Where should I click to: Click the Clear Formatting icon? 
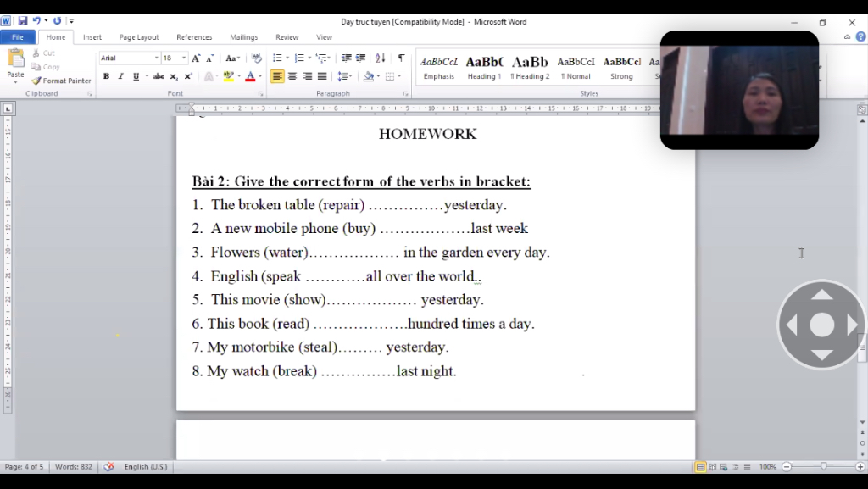tap(256, 58)
